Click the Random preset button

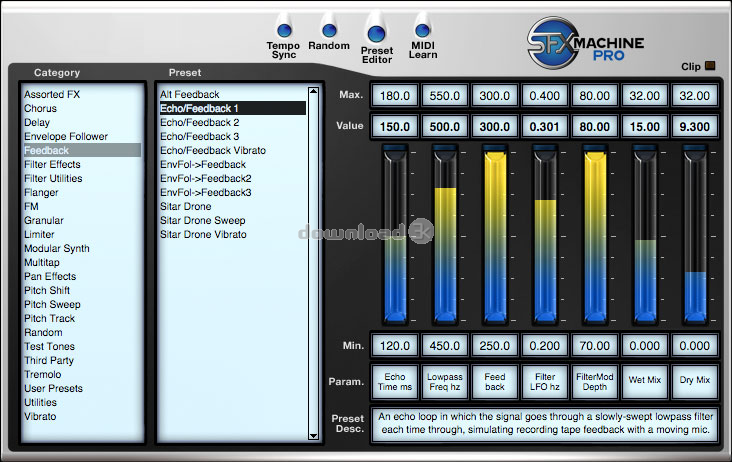click(329, 31)
